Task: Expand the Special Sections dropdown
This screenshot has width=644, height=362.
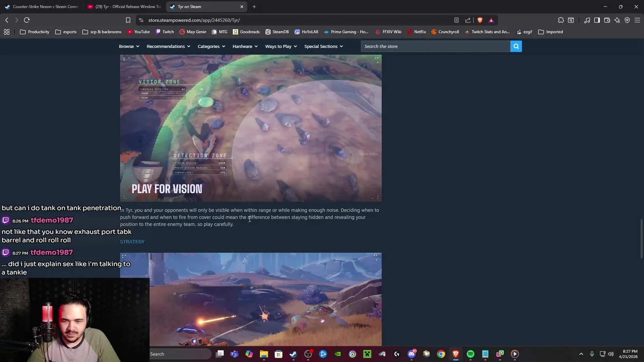Action: (x=324, y=46)
